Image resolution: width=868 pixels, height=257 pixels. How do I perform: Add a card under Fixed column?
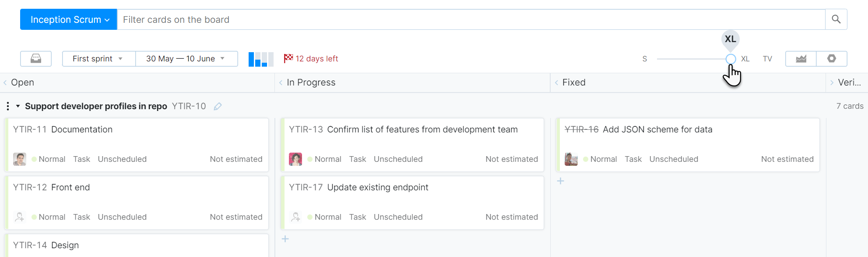561,181
